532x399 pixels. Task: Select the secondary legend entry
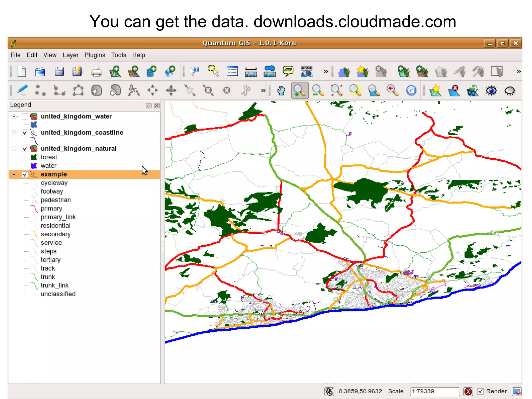[56, 234]
